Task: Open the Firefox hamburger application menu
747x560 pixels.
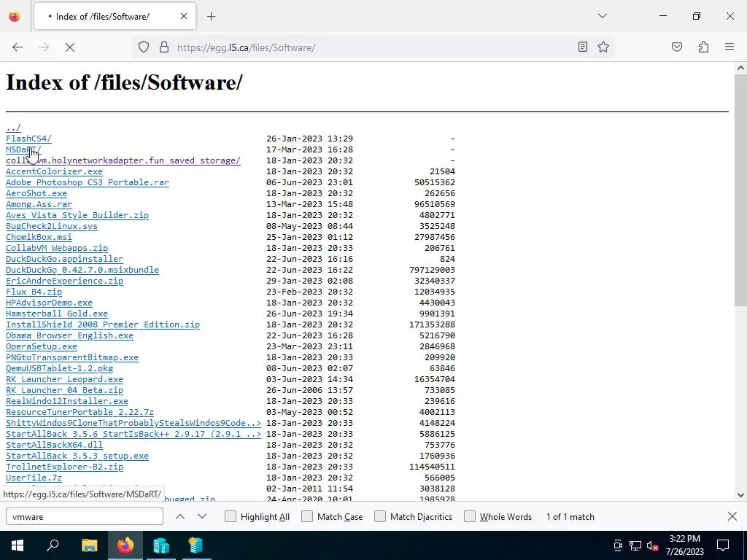Action: click(x=729, y=47)
